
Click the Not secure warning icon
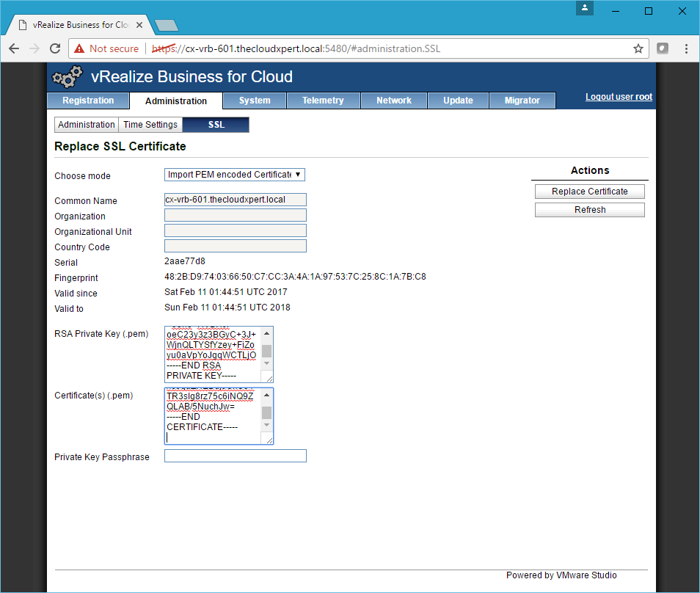coord(79,48)
